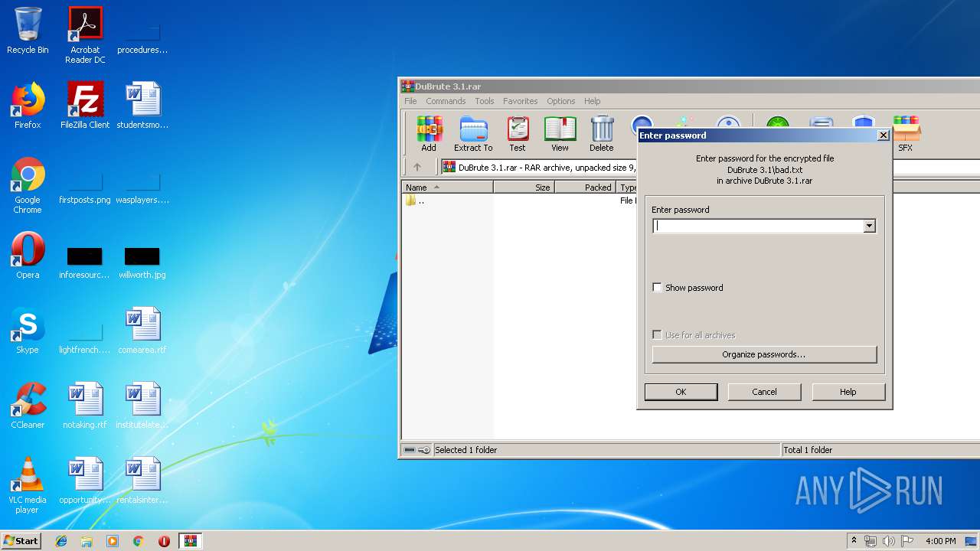
Task: Click the Delete toolbar icon
Action: point(602,134)
